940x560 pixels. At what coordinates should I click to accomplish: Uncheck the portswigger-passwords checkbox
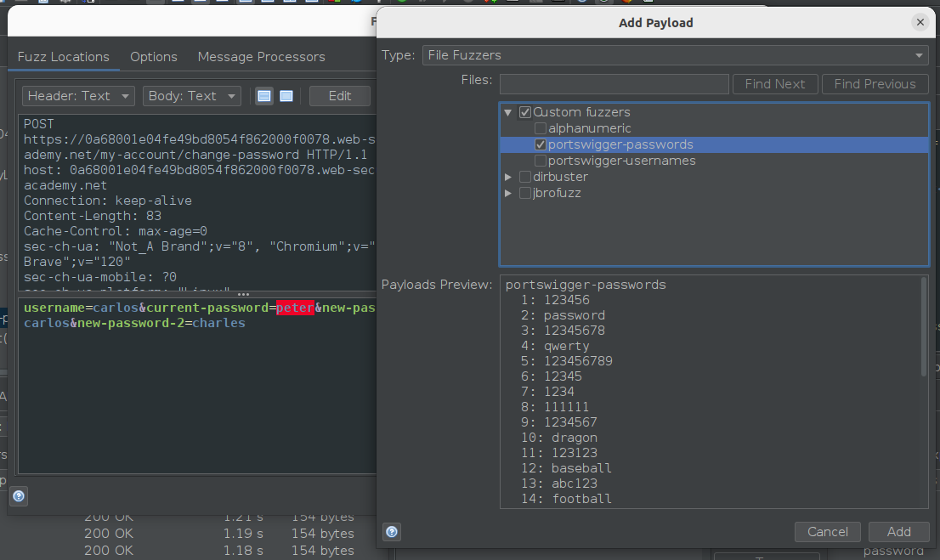[x=541, y=144]
